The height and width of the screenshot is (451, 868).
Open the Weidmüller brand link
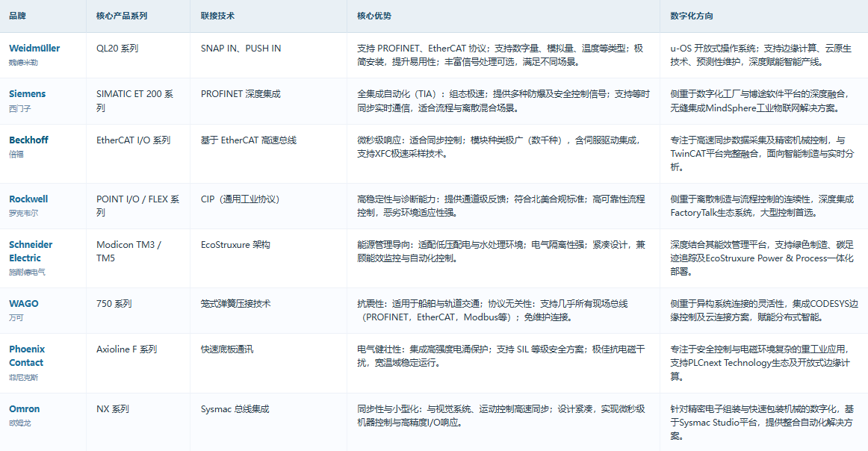[34, 48]
